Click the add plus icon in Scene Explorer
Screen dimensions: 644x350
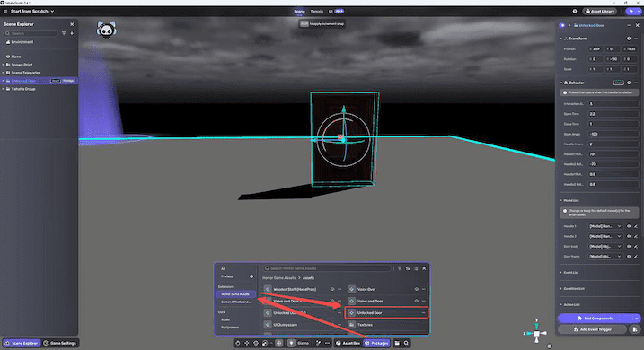pos(72,33)
